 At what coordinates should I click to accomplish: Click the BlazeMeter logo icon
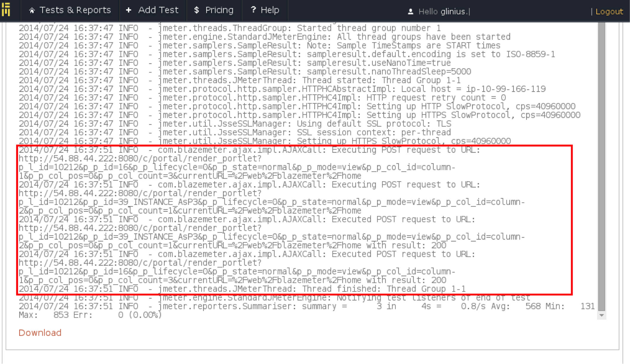coord(6,10)
